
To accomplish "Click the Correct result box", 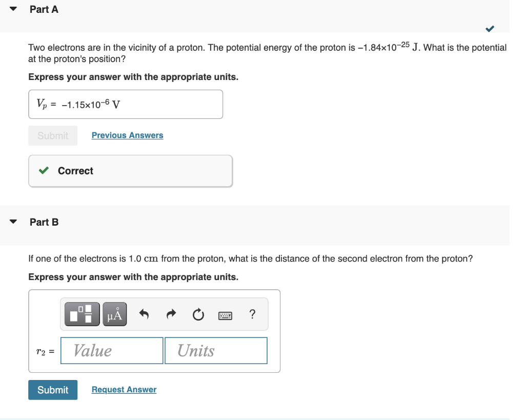I will pyautogui.click(x=130, y=170).
